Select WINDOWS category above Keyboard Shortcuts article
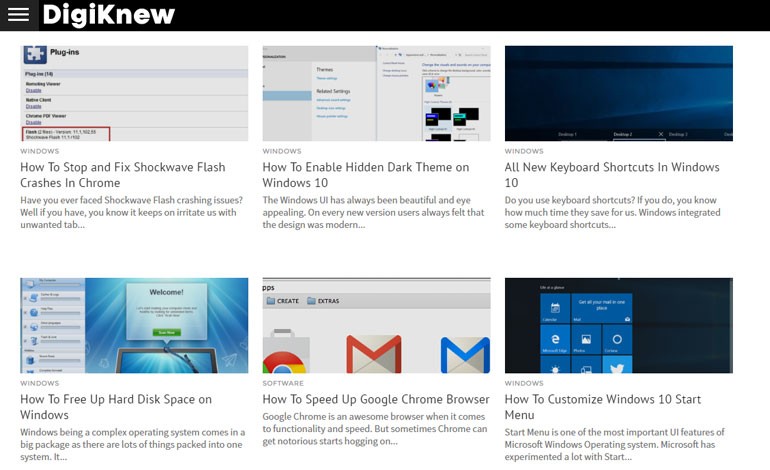 524,151
